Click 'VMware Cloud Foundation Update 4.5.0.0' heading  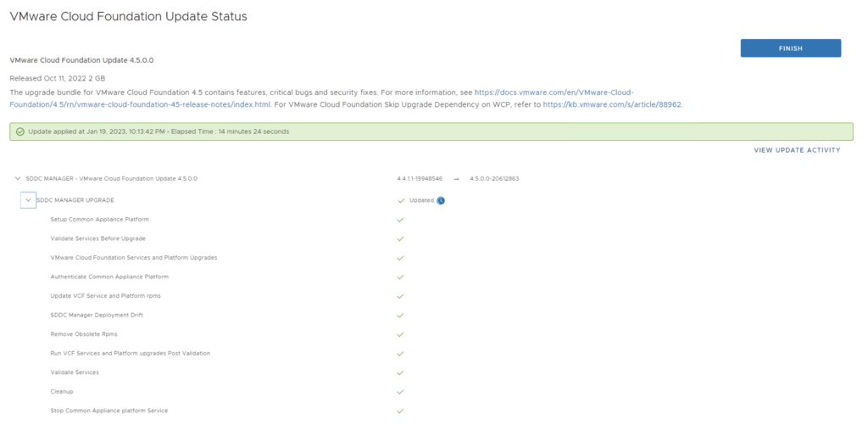click(82, 60)
